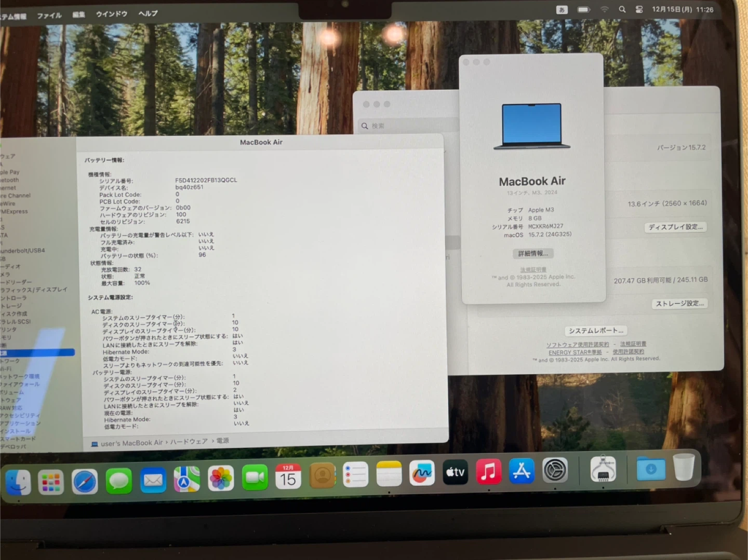Click the ディスプレイ設定... button

(x=675, y=227)
